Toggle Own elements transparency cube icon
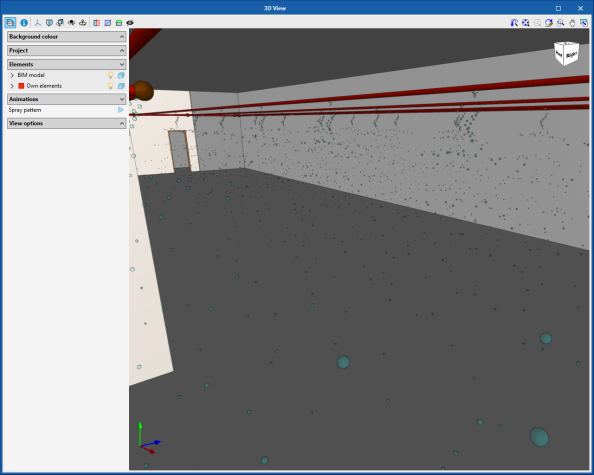 pyautogui.click(x=121, y=86)
